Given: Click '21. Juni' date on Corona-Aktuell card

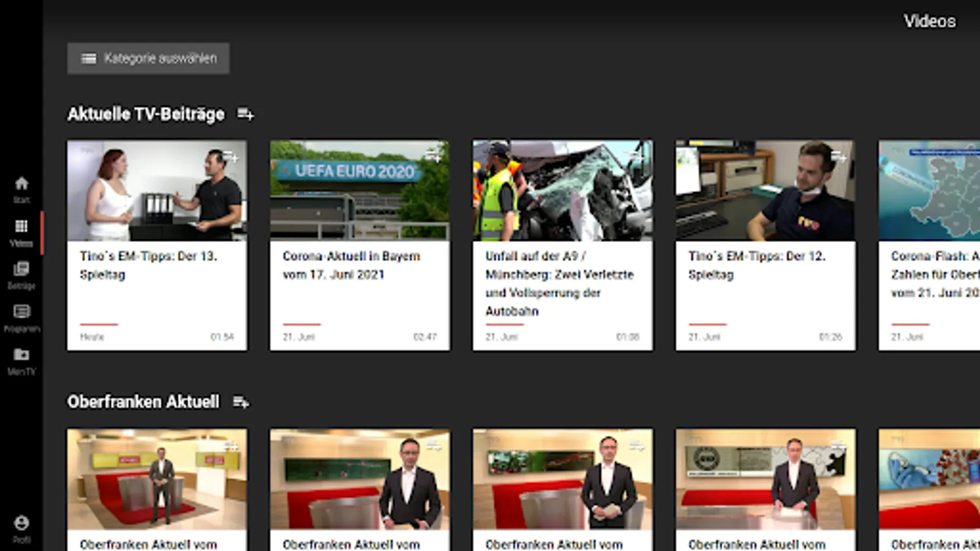Looking at the screenshot, I should point(298,337).
